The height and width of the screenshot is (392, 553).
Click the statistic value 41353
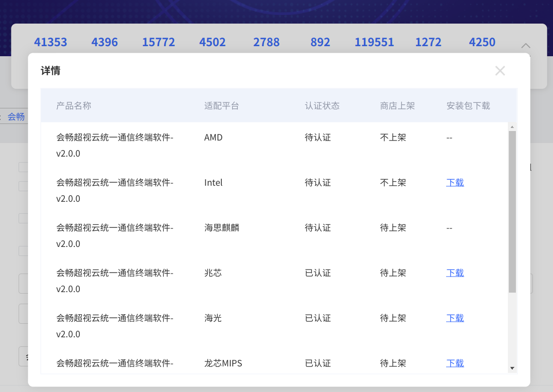pyautogui.click(x=50, y=42)
